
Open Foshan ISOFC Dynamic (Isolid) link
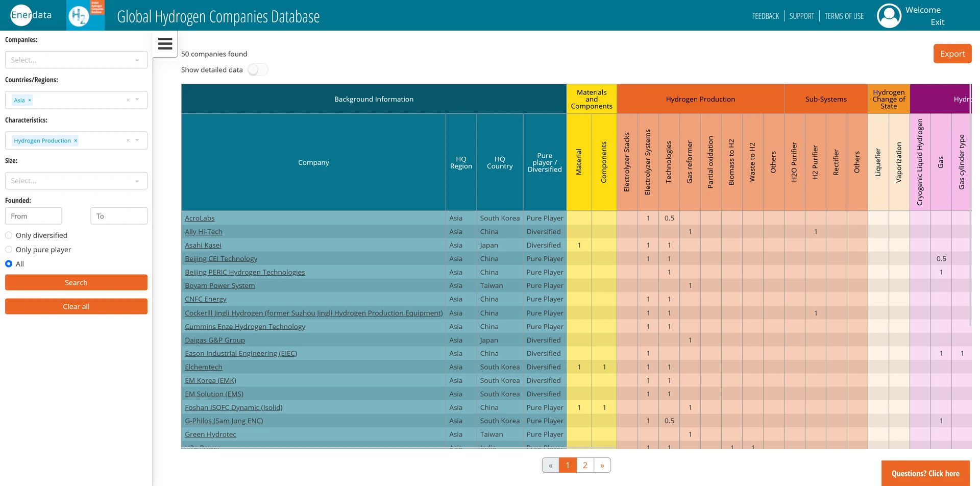[234, 407]
